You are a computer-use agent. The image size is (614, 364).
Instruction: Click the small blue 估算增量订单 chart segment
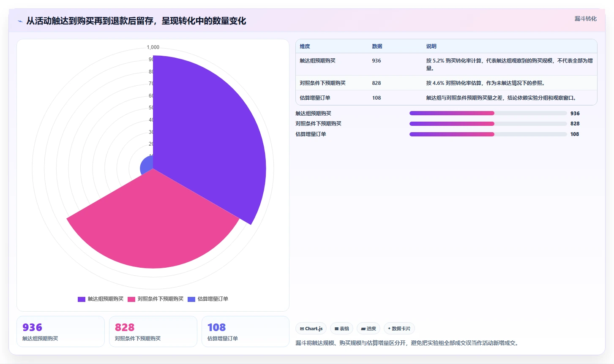coord(147,165)
